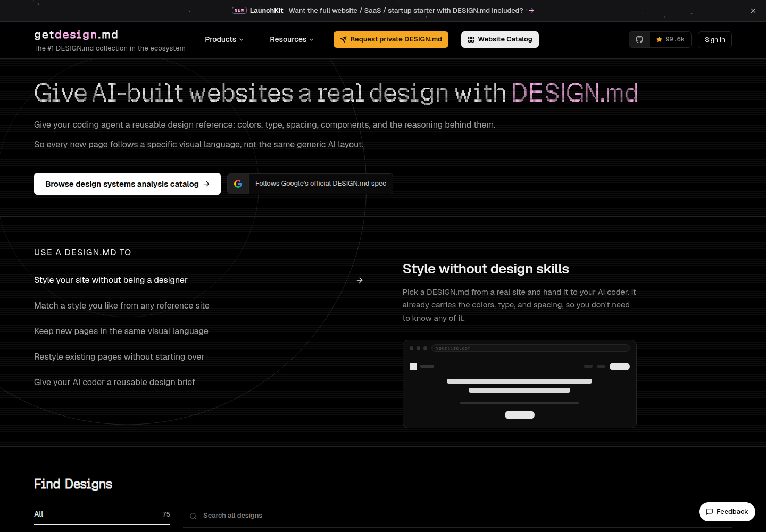
Task: Click the Sign in button
Action: click(x=715, y=40)
